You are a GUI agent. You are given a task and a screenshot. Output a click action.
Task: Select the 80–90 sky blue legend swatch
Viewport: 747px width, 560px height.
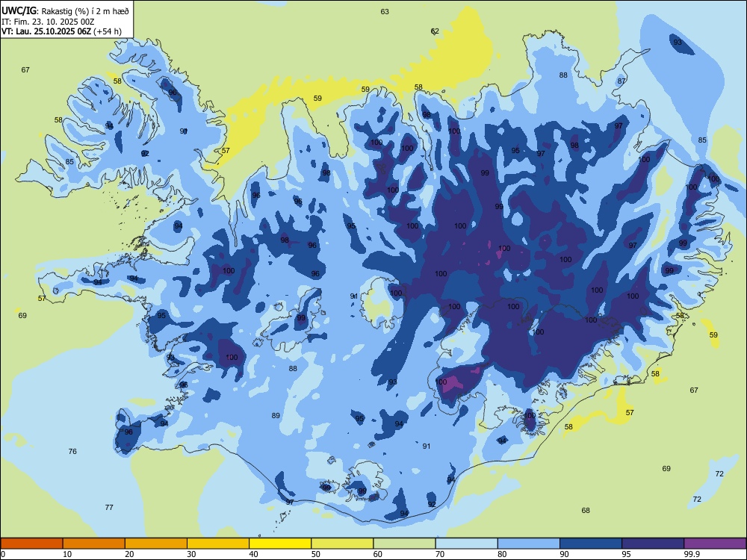(529, 544)
